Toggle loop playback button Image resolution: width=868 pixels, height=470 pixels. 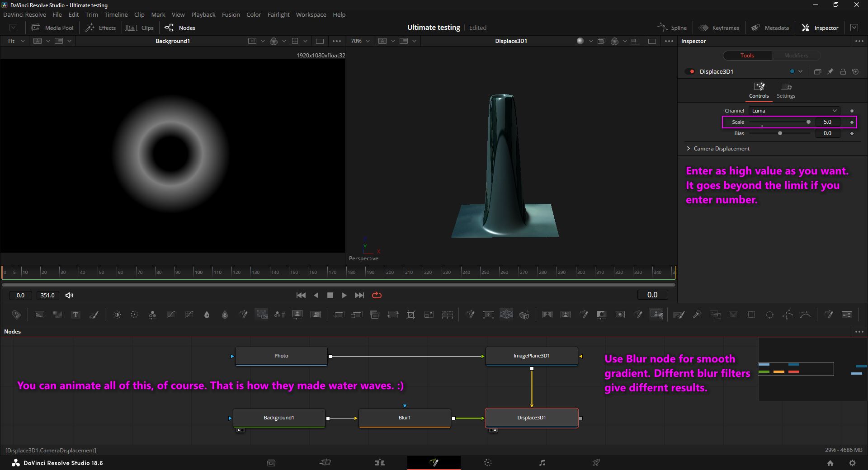pyautogui.click(x=377, y=295)
